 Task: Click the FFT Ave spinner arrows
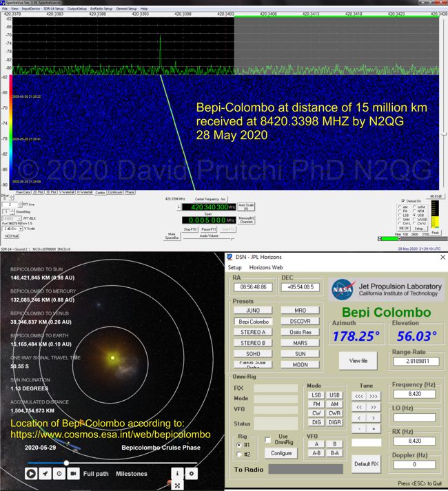(20, 205)
